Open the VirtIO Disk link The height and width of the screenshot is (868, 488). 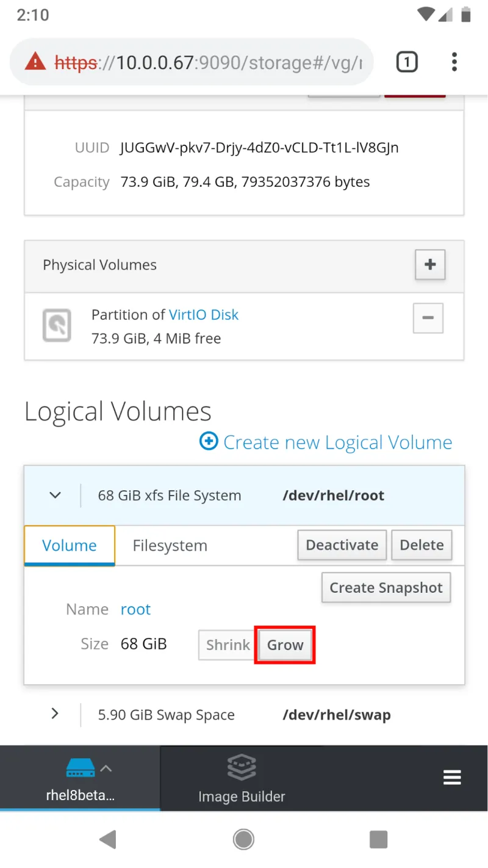tap(204, 314)
